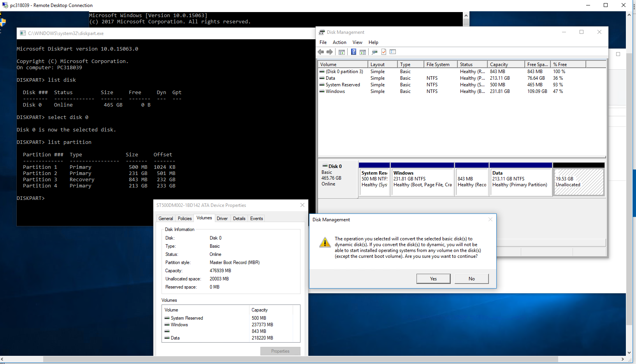Click the checklist Settings toolbar icon
Screen dimensions: 636x364
point(393,52)
